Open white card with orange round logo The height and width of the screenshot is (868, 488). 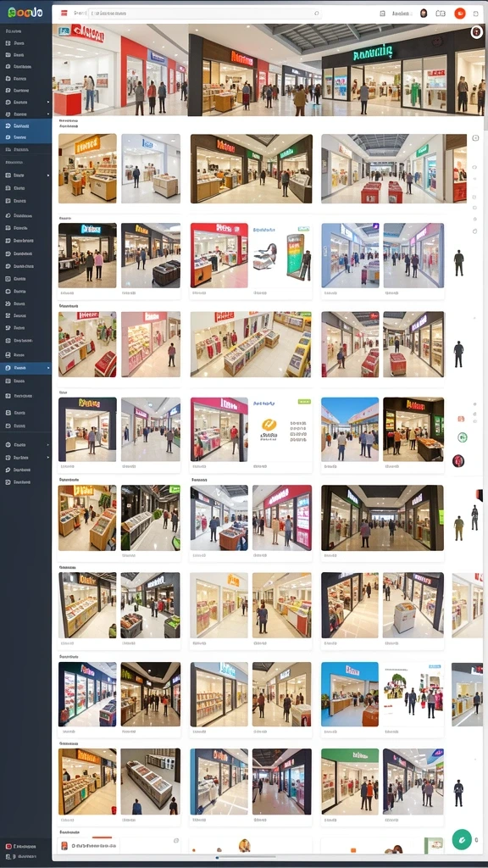tap(282, 430)
